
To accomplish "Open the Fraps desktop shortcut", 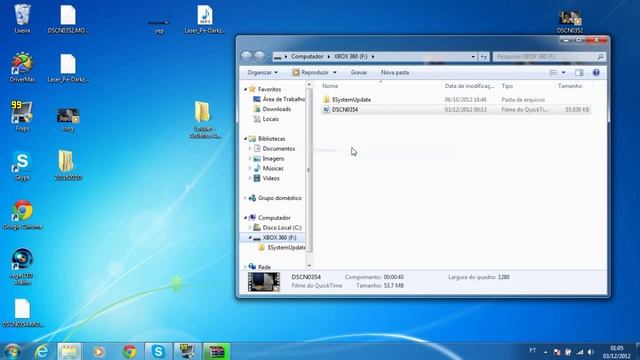I will [22, 117].
